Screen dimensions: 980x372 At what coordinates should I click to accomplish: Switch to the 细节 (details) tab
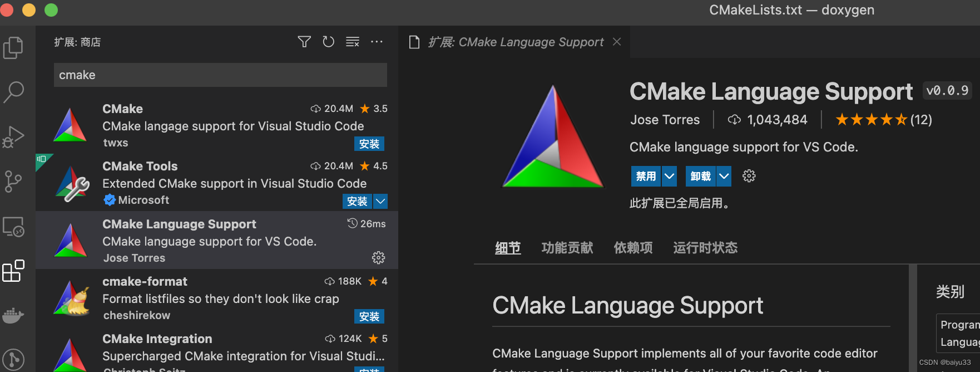[x=508, y=248]
